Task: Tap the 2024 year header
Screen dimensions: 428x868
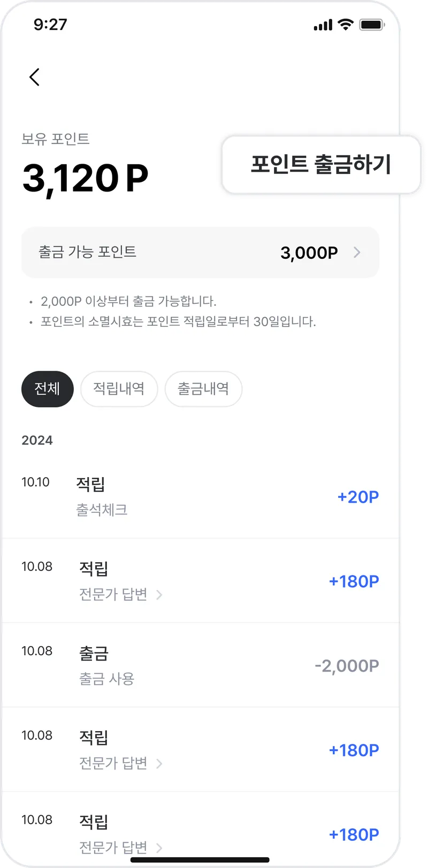Action: [x=37, y=440]
